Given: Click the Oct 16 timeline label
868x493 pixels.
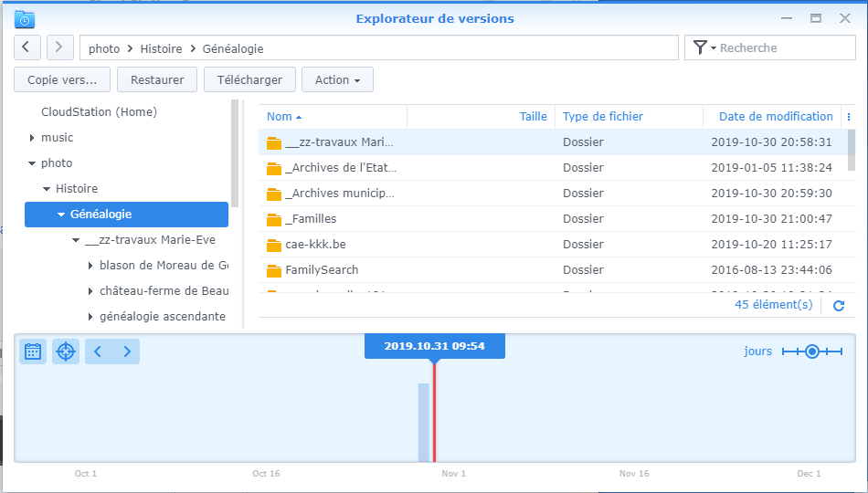Looking at the screenshot, I should click(x=266, y=474).
